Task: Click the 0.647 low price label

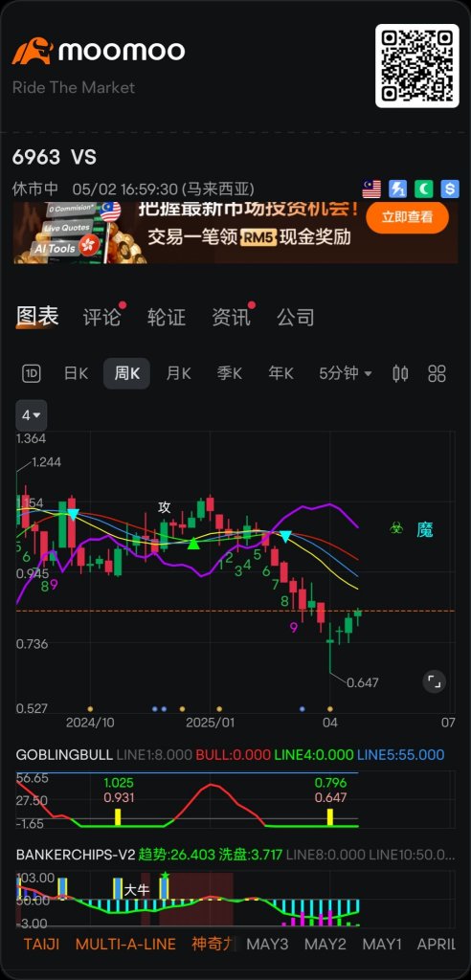Action: coord(363,682)
